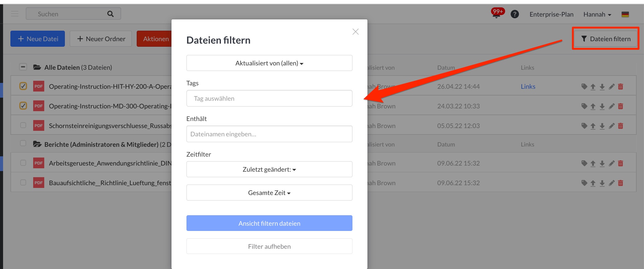Collapse the Alle Dateien folder
The width and height of the screenshot is (644, 269).
pos(37,67)
